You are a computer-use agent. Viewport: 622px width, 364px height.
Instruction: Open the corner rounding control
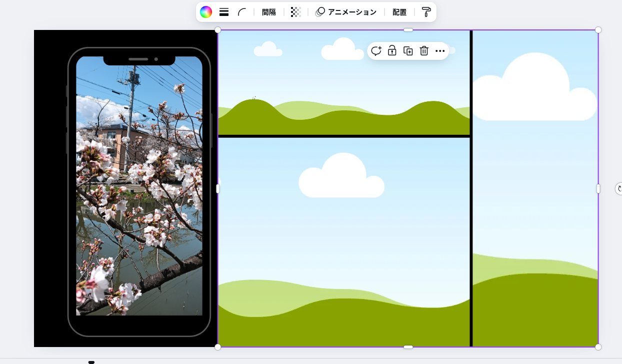pos(242,12)
